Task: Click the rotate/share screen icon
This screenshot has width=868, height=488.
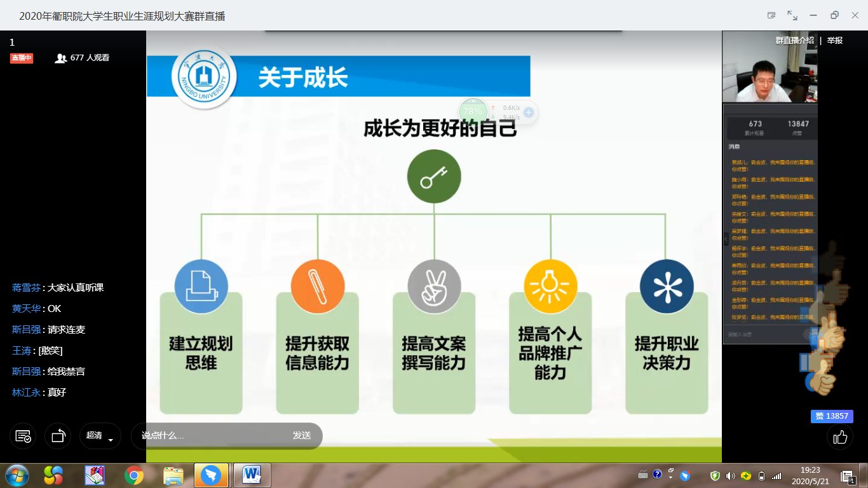Action: [x=58, y=436]
